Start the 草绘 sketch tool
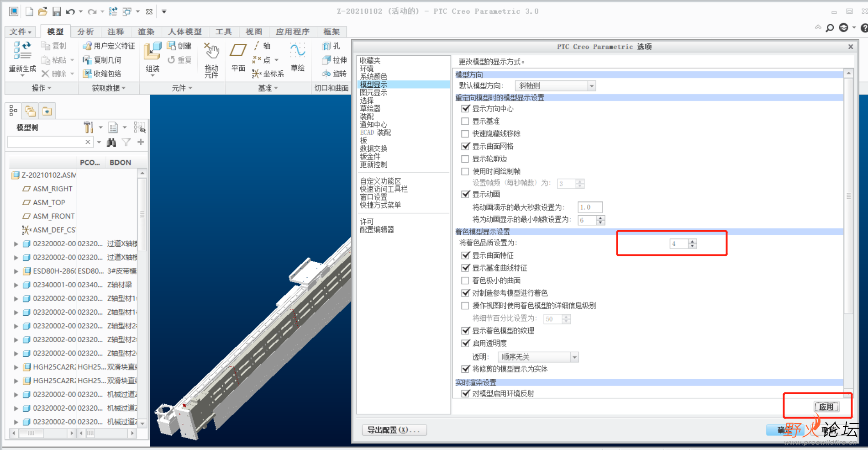 (298, 58)
